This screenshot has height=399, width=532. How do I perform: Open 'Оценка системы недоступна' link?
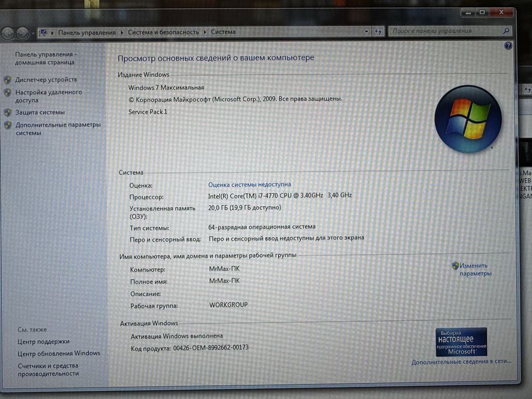coord(249,184)
